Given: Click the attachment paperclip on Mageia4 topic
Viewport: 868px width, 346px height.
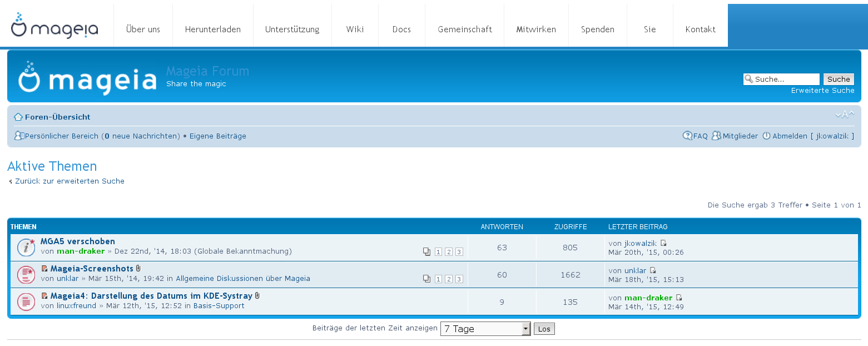Looking at the screenshot, I should tap(257, 296).
